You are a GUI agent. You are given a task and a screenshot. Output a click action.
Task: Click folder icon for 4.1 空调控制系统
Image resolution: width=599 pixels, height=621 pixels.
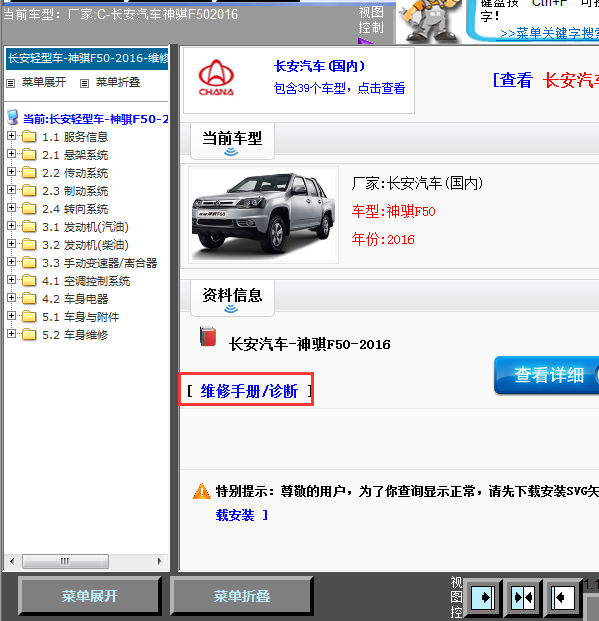(x=29, y=281)
